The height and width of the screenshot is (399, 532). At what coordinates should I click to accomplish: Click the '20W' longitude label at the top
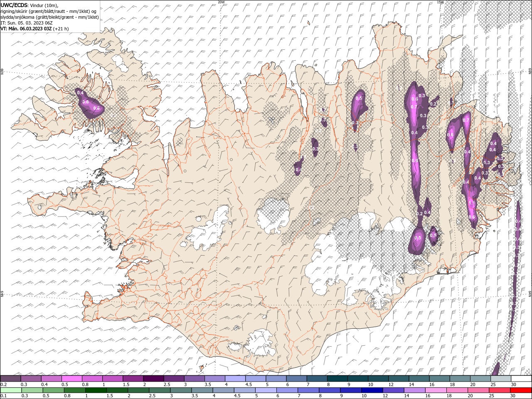(x=221, y=2)
